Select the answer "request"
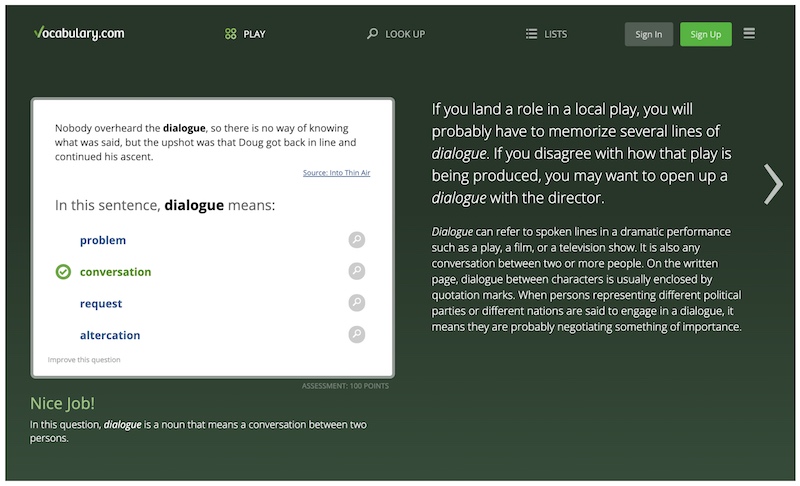 point(102,303)
